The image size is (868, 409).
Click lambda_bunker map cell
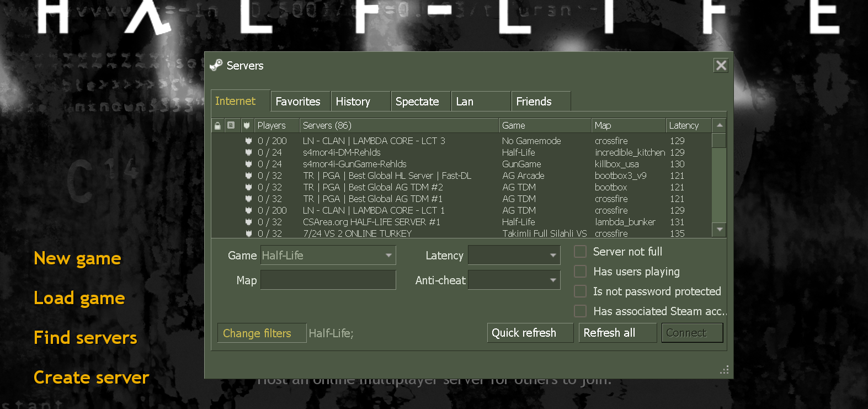(x=625, y=222)
